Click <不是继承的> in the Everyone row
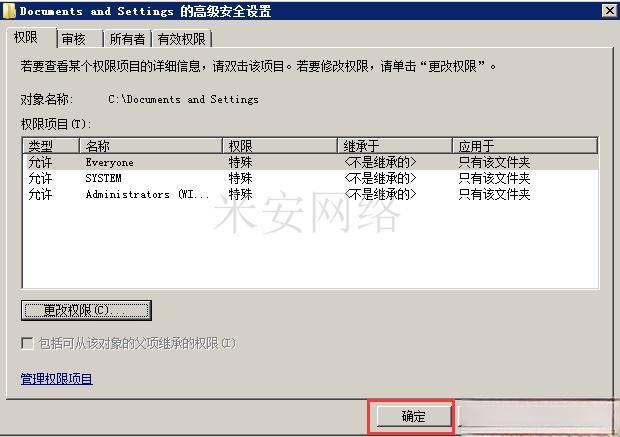 (x=380, y=162)
